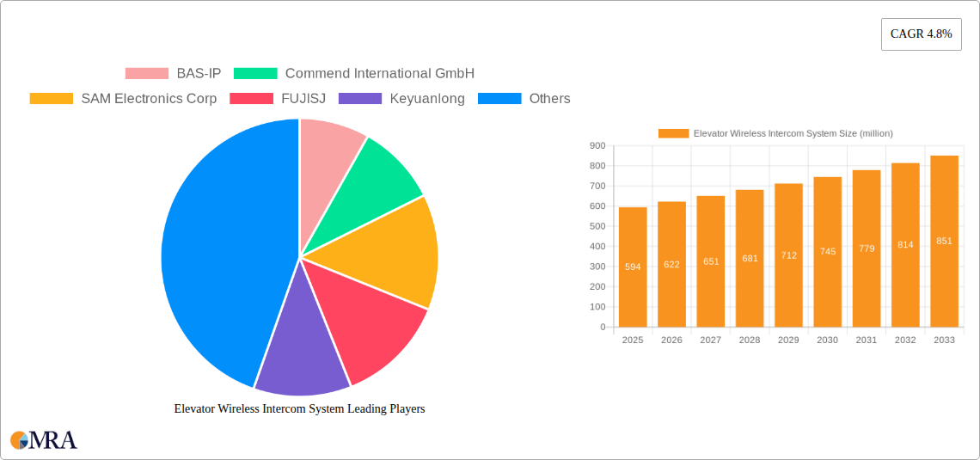
Task: Click the 0 y-axis label
Action: pyautogui.click(x=603, y=327)
